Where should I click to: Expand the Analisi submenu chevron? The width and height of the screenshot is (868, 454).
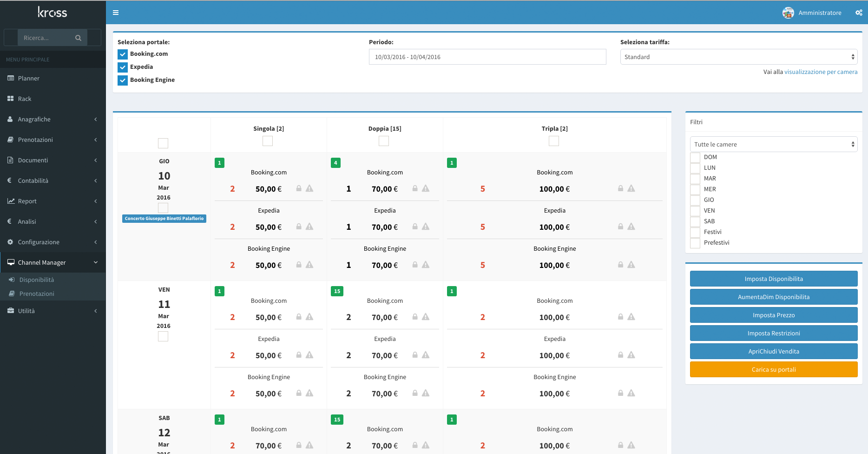(x=96, y=221)
